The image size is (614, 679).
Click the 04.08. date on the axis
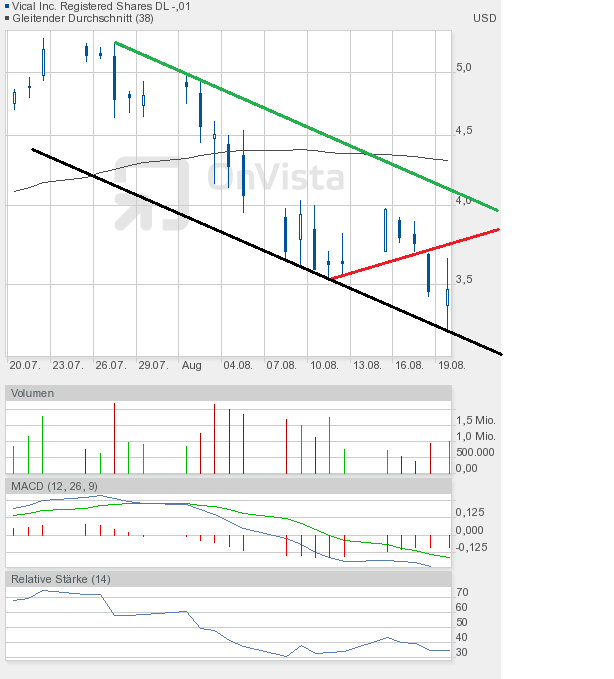point(238,365)
